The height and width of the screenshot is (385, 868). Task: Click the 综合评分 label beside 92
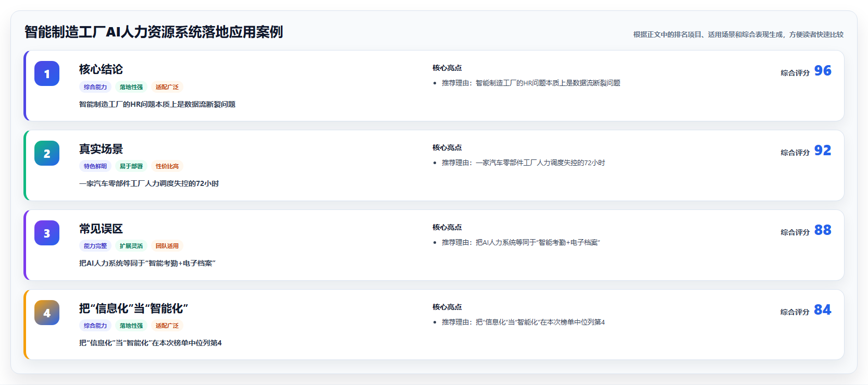795,153
